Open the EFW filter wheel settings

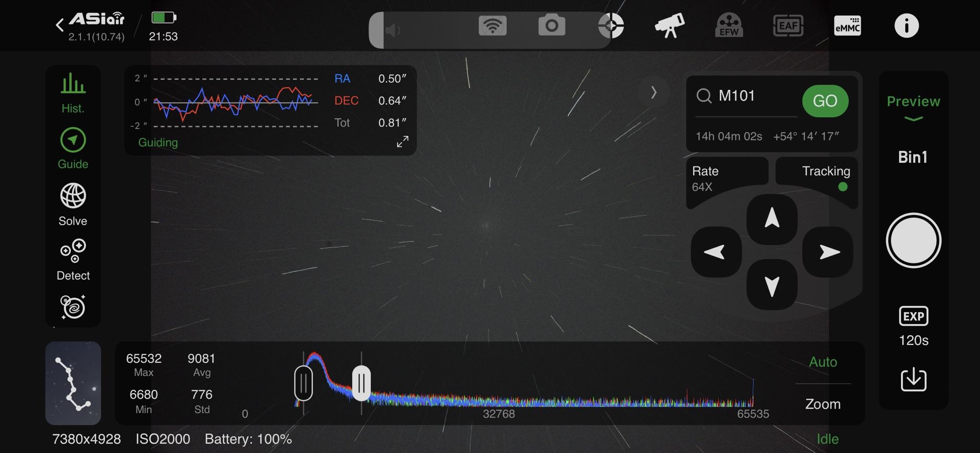tap(729, 25)
